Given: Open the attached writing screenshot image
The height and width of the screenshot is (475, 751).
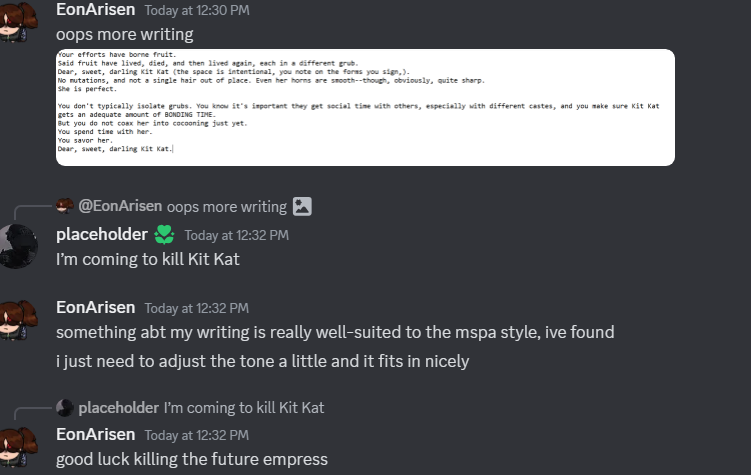Looking at the screenshot, I should pos(364,107).
